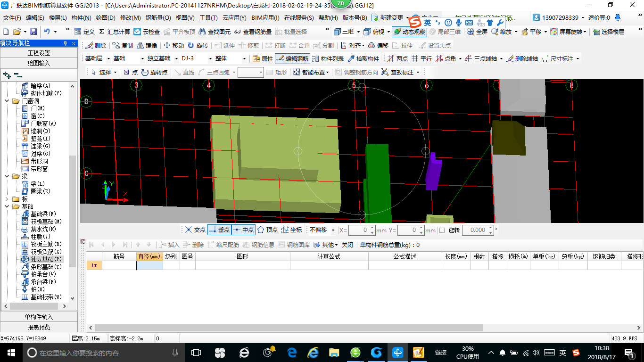This screenshot has height=362, width=644.
Task: Toggle 顶点 vertex snap
Action: (x=267, y=230)
